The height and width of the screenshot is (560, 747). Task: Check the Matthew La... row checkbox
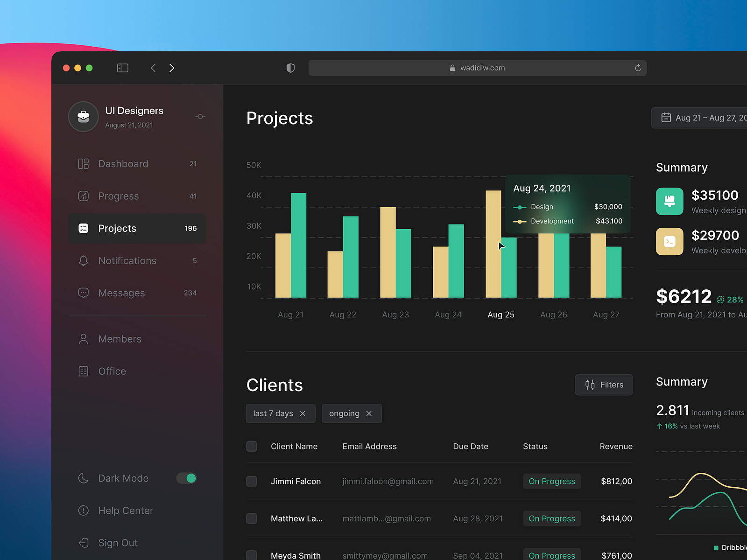[x=252, y=518]
